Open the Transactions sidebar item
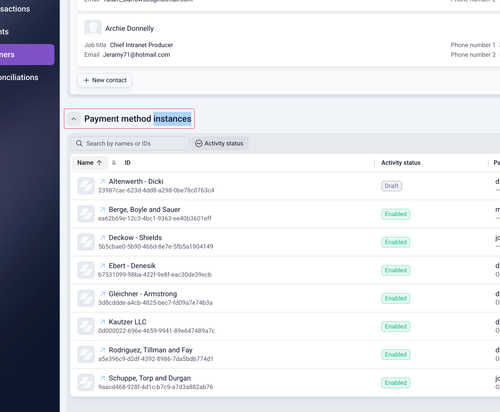Viewport: 500px width, 412px height. (x=15, y=9)
